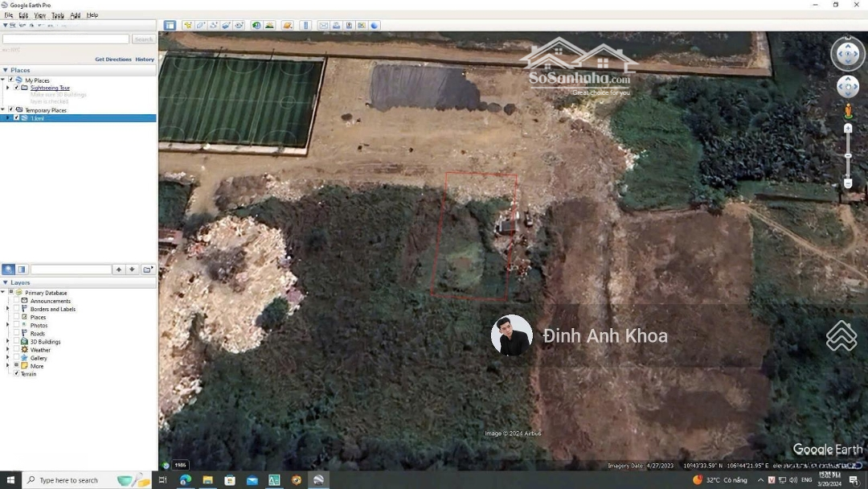The width and height of the screenshot is (868, 489).
Task: Click the Get Directions link
Action: 113,60
